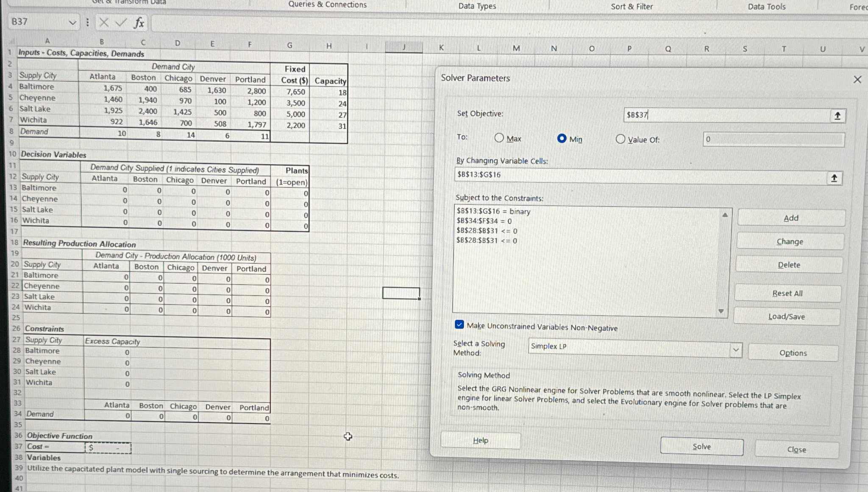Click the formula bar cancel X icon

pos(104,22)
